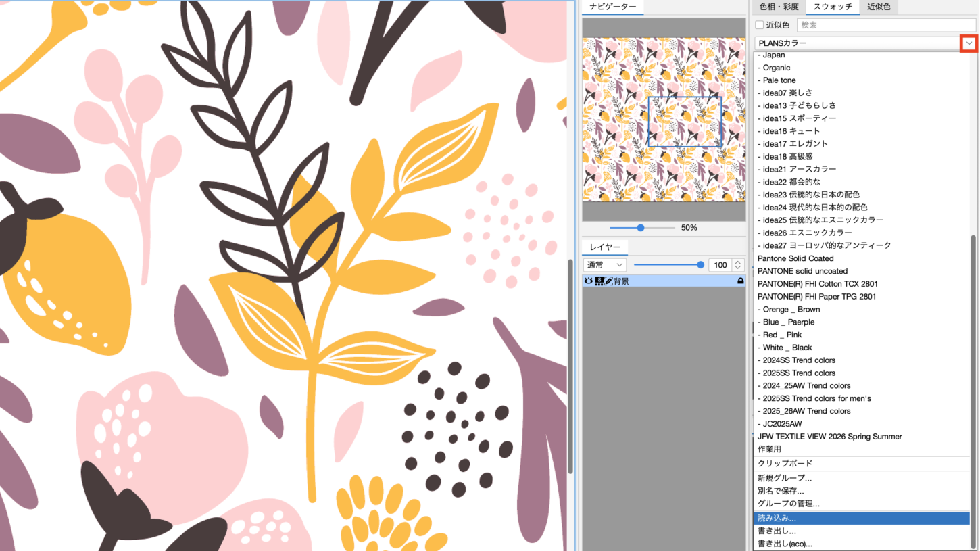Choose 書き出し(aco)... menu entry
Viewport: 980px width, 551px height.
[x=785, y=544]
